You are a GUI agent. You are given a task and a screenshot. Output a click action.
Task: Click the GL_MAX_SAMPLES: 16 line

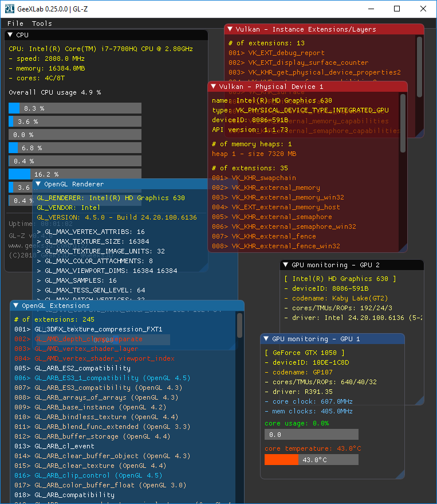pos(77,280)
